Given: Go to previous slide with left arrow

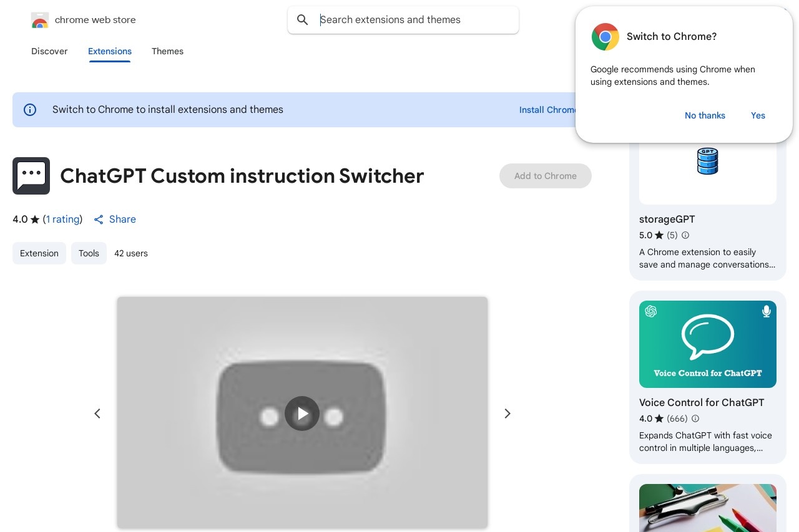Looking at the screenshot, I should (x=97, y=414).
